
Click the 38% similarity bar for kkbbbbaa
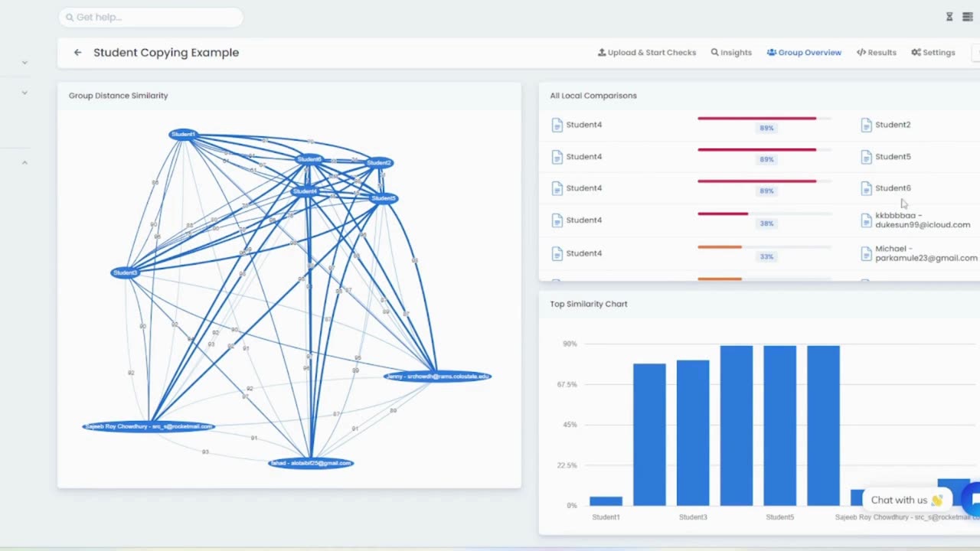click(765, 214)
